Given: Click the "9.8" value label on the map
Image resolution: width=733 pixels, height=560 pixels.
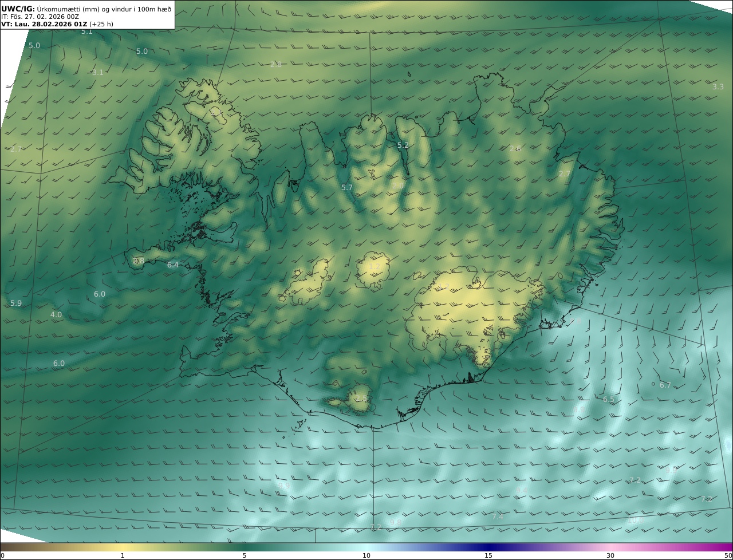Looking at the screenshot, I should 395,522.
